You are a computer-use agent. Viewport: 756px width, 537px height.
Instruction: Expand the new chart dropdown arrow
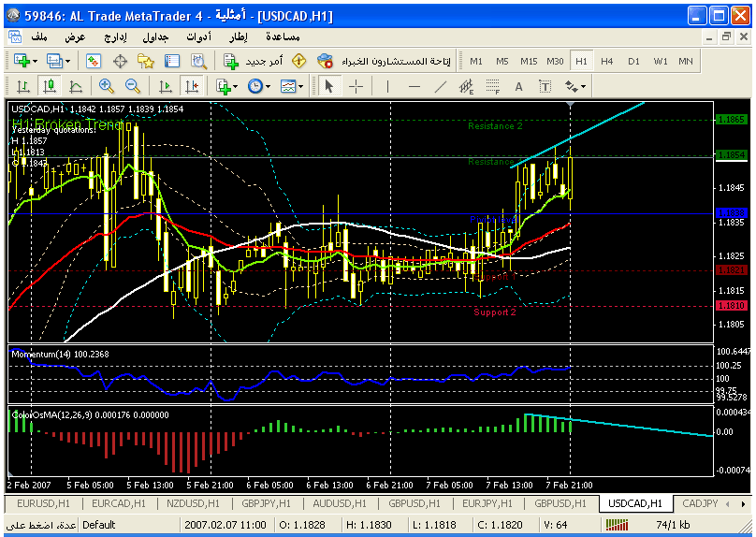pyautogui.click(x=36, y=61)
